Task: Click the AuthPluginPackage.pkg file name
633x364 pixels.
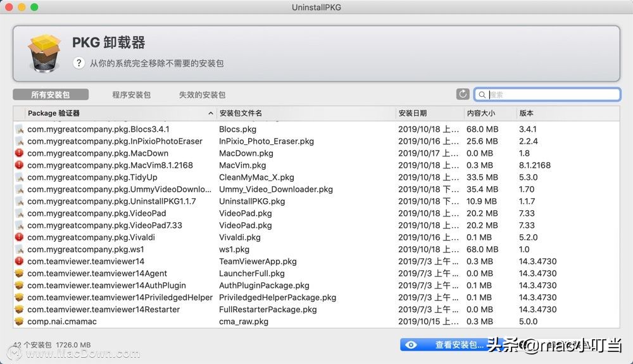Action: (x=264, y=286)
